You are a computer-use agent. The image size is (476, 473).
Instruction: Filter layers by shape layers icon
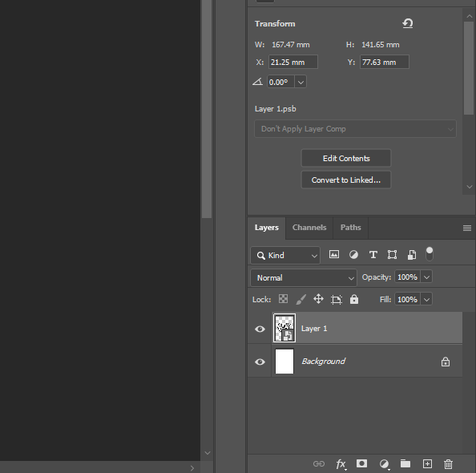pyautogui.click(x=392, y=255)
